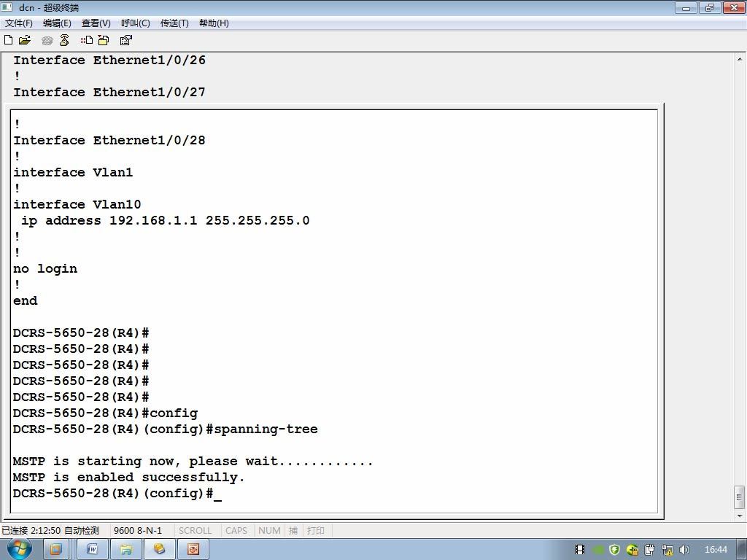The width and height of the screenshot is (747, 560).
Task: Click the CAPS indicator in status bar
Action: [x=236, y=531]
